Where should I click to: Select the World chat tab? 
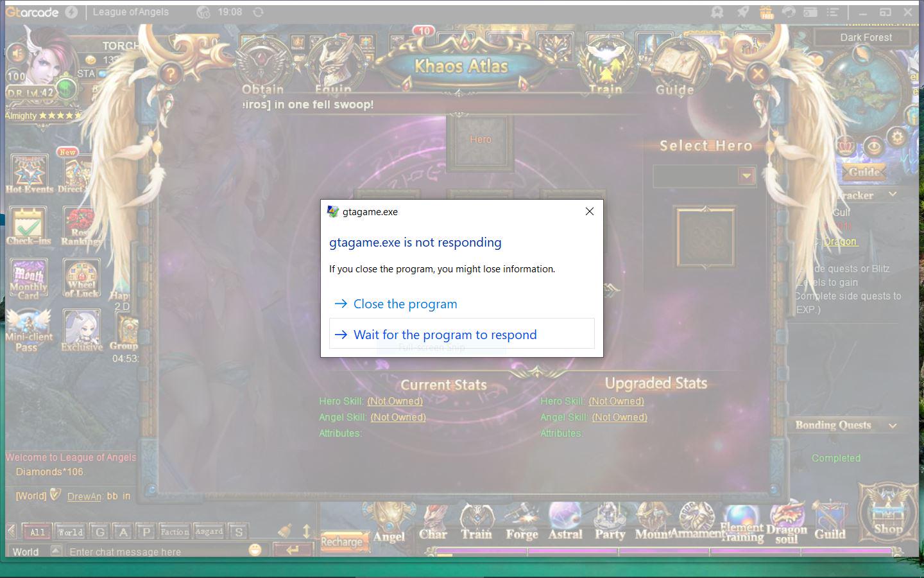[70, 532]
